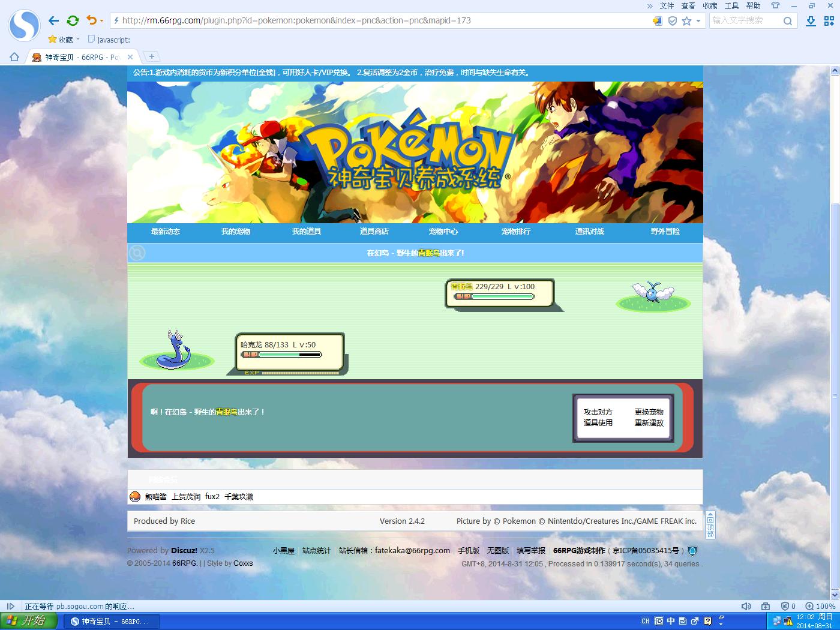840x630 pixels.
Task: Go to the home page icon
Action: point(14,57)
